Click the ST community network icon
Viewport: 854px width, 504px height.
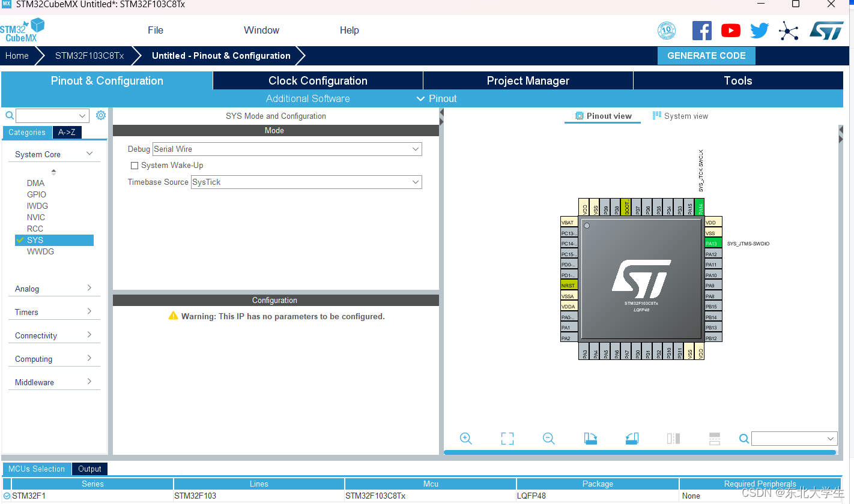(789, 31)
